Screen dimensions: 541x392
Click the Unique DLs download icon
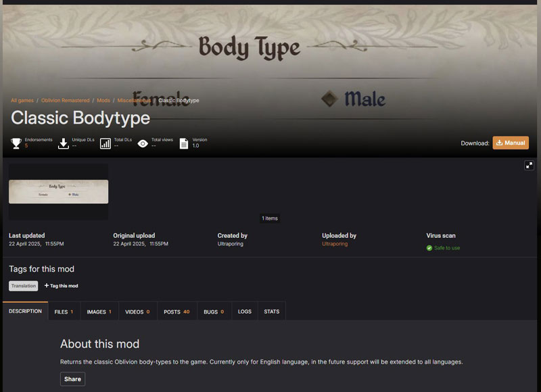point(64,143)
